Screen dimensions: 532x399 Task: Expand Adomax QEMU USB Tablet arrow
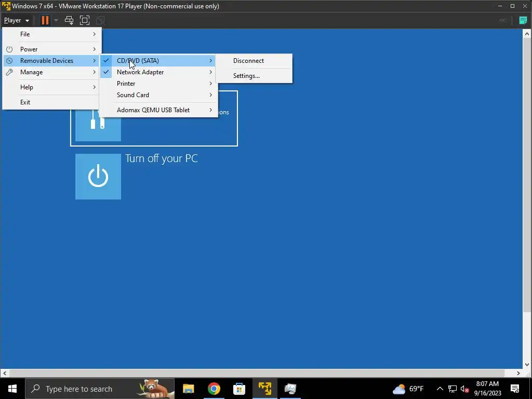(x=211, y=110)
